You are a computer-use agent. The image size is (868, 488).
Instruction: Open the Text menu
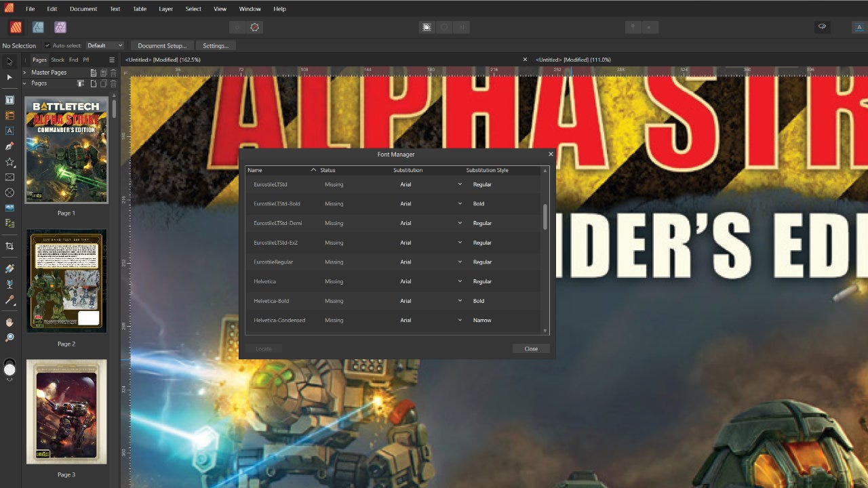115,9
